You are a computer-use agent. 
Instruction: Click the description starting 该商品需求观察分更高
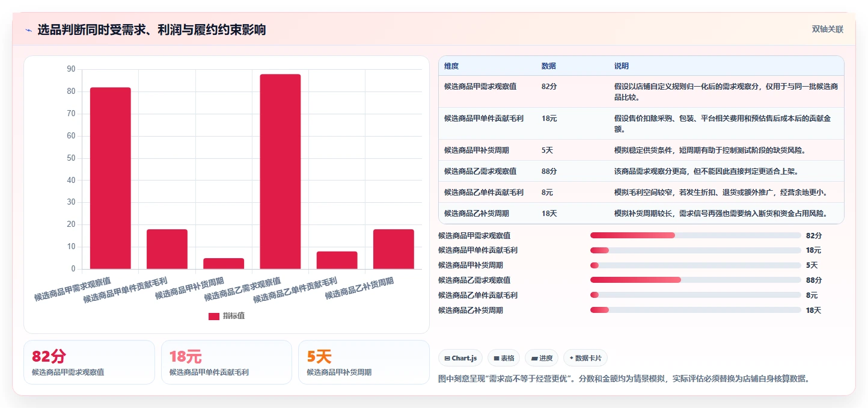click(x=706, y=172)
